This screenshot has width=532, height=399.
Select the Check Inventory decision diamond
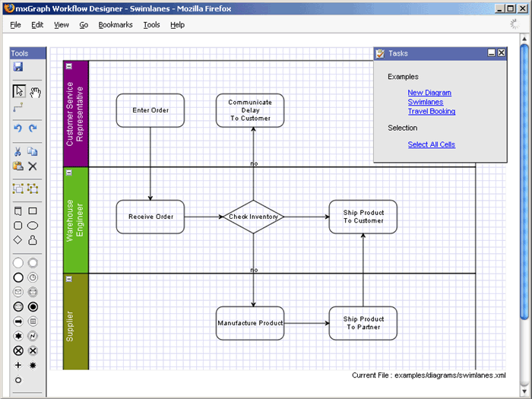(x=253, y=217)
